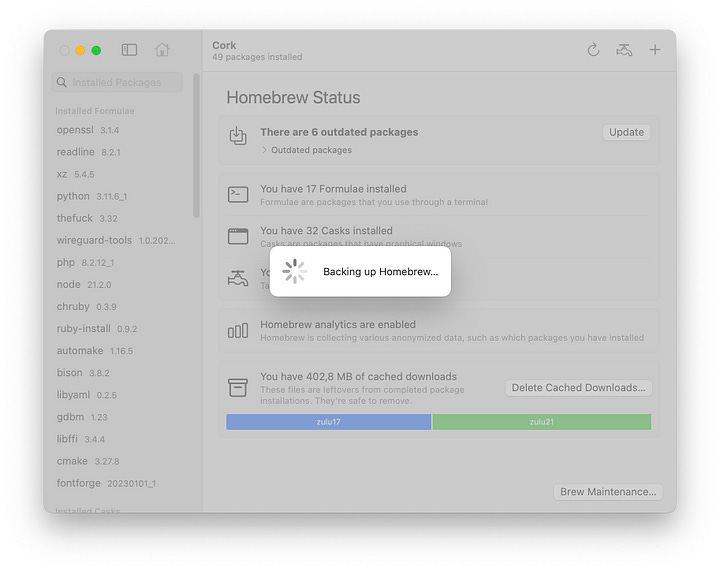This screenshot has width=720, height=571.
Task: Select automake 1.16.5 formula
Action: coord(95,350)
